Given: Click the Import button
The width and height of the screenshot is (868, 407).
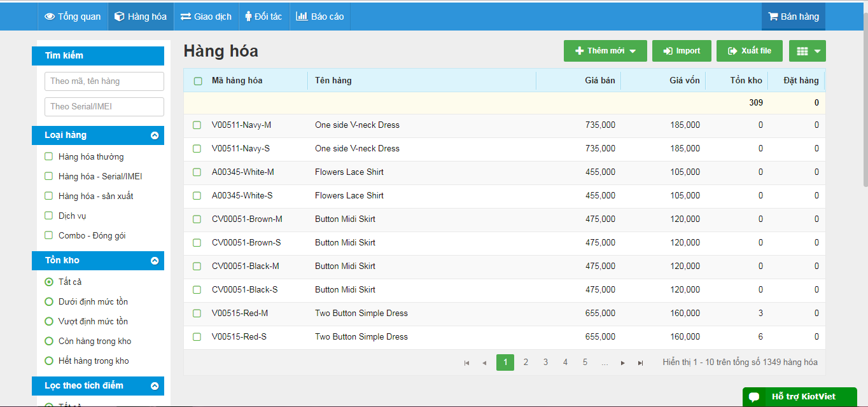Looking at the screenshot, I should point(682,51).
